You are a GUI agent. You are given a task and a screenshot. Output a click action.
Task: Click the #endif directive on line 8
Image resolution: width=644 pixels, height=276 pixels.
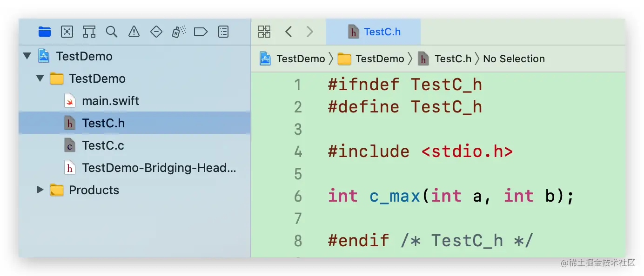pos(358,241)
